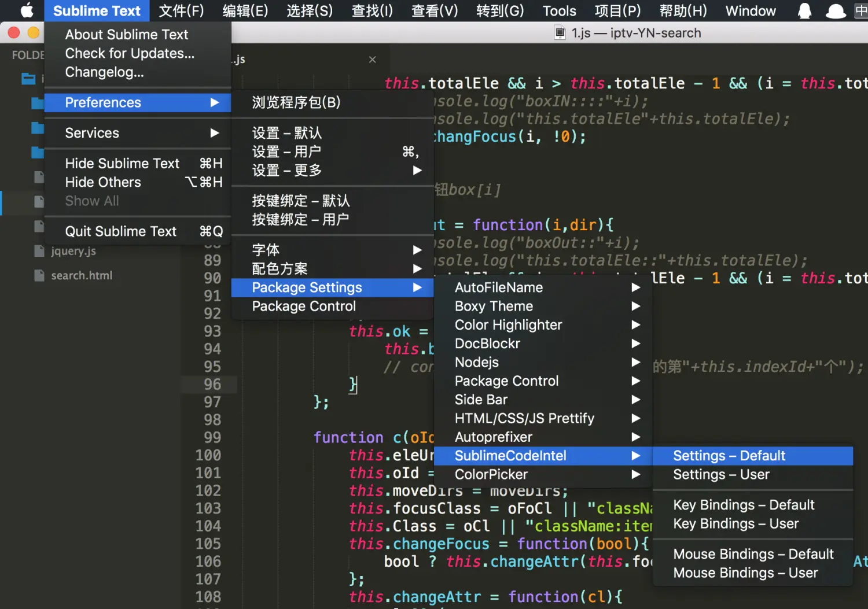
Task: Expand Color Highlighter package settings
Action: pos(543,325)
